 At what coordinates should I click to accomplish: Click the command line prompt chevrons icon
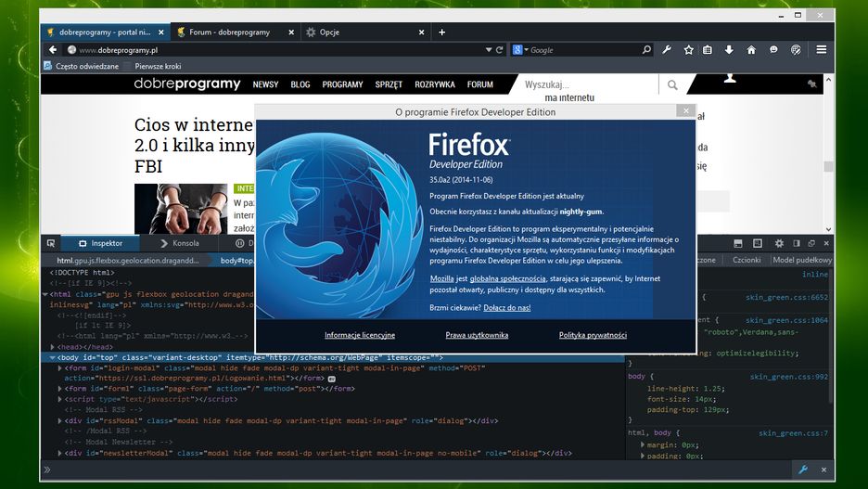point(47,470)
